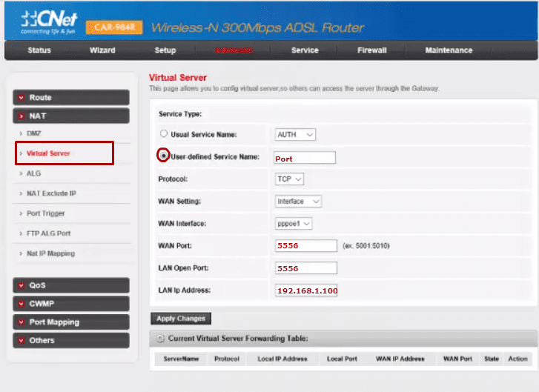Select the Usual Service Name radio button

tap(164, 133)
